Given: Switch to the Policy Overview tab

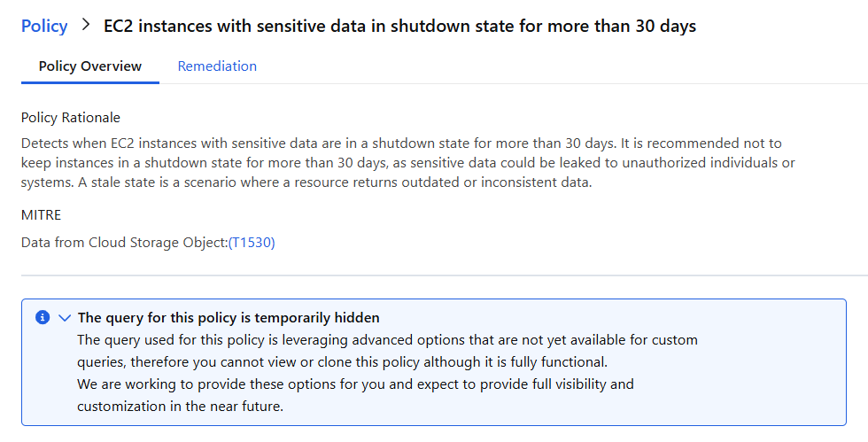Looking at the screenshot, I should click(x=90, y=66).
